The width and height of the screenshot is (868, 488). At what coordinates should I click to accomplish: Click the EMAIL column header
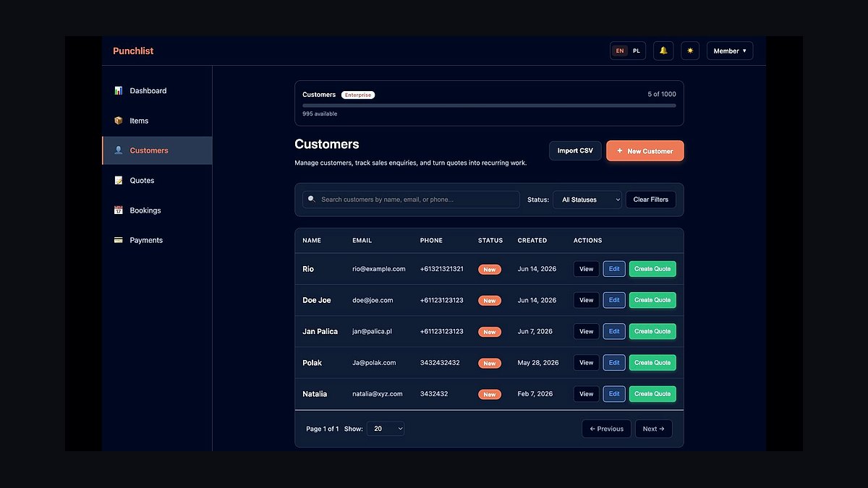[x=362, y=241]
